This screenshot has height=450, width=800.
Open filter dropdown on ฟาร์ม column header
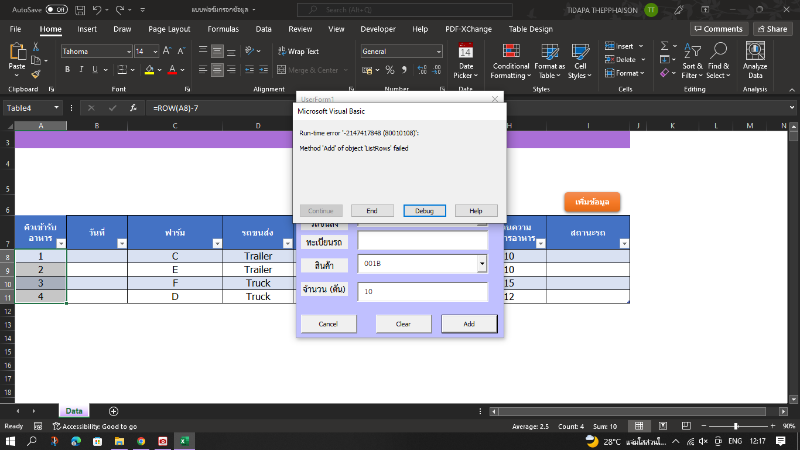[216, 243]
